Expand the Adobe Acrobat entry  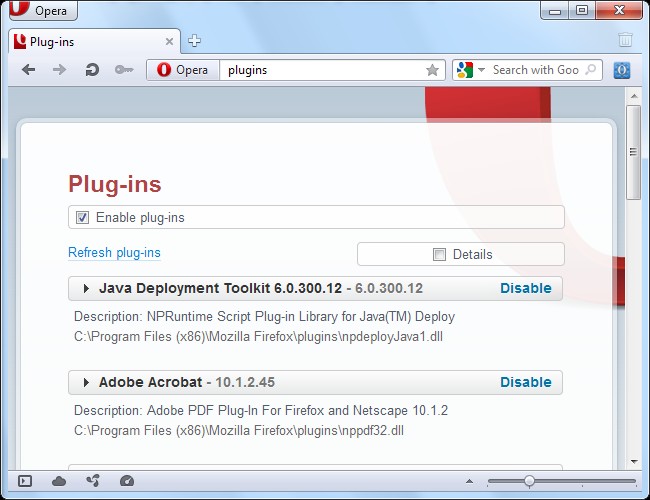point(86,382)
